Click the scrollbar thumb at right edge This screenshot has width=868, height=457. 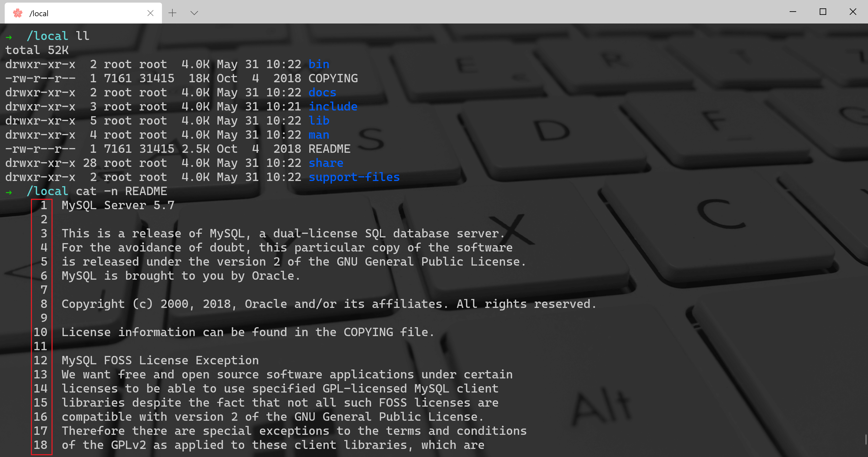coord(865,440)
